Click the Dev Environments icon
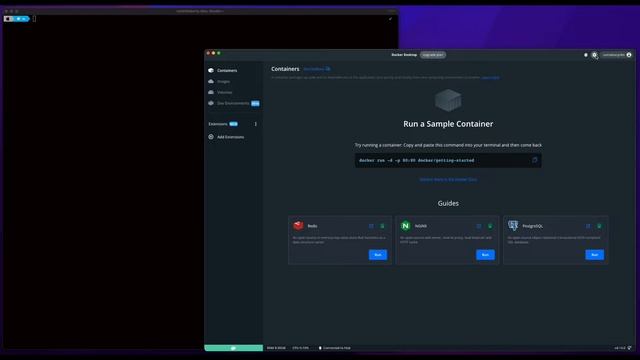The width and height of the screenshot is (640, 360). click(x=211, y=103)
